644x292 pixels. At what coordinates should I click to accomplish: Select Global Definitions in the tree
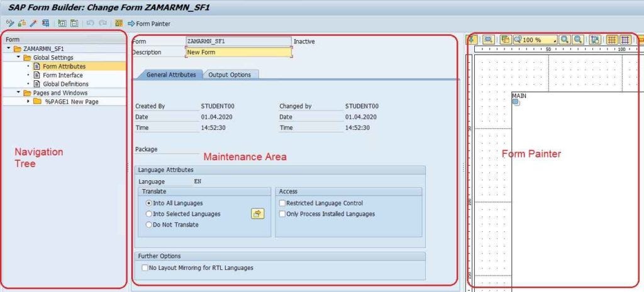coord(65,84)
